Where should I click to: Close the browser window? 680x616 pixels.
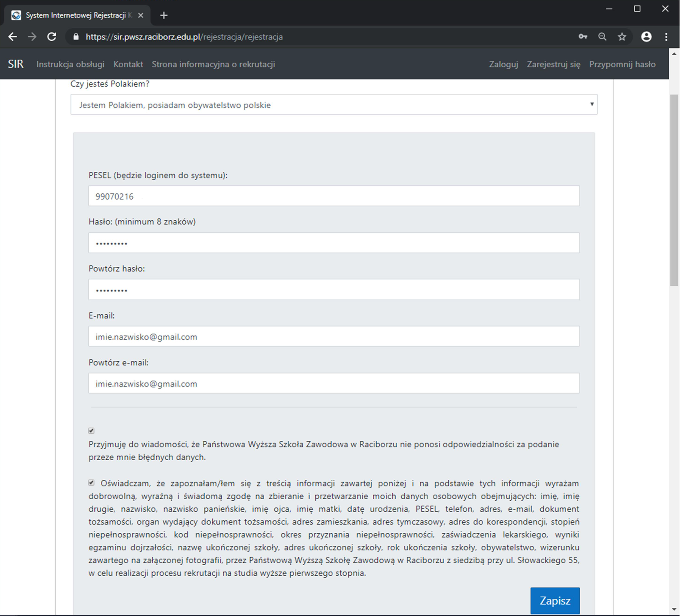[665, 9]
